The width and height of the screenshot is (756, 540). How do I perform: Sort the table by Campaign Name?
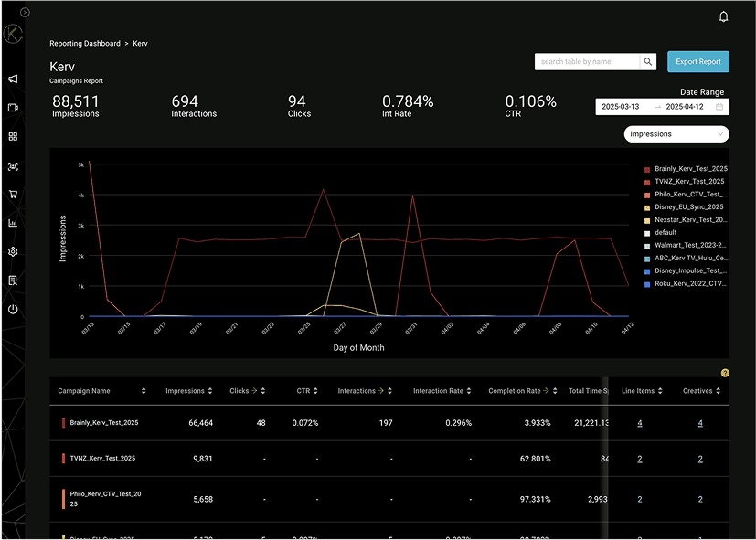pos(144,391)
